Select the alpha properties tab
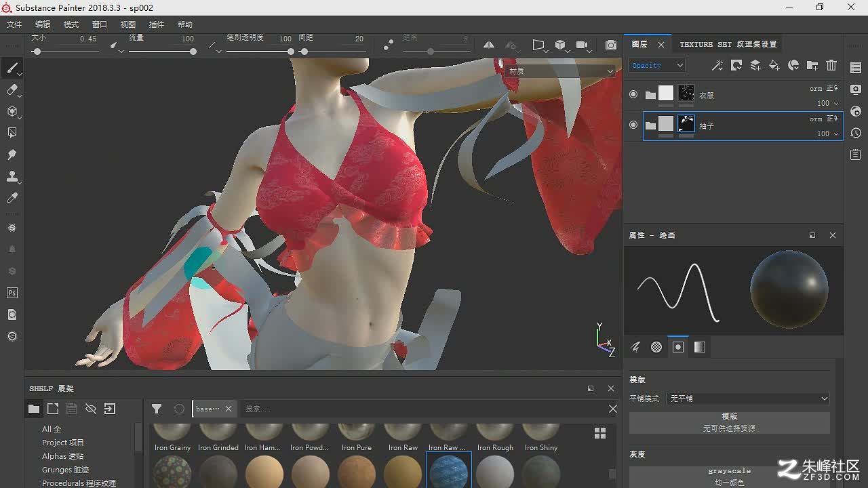The image size is (868, 488). coord(656,347)
